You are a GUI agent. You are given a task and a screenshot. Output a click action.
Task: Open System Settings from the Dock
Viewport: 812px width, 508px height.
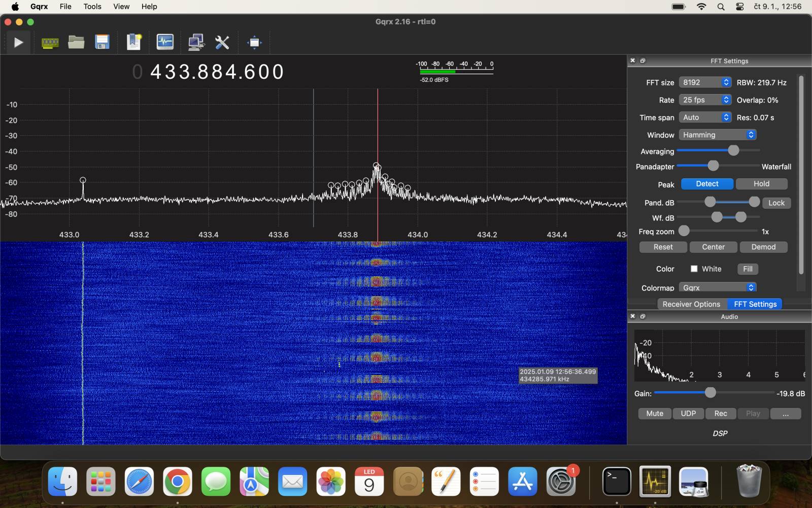pyautogui.click(x=561, y=481)
